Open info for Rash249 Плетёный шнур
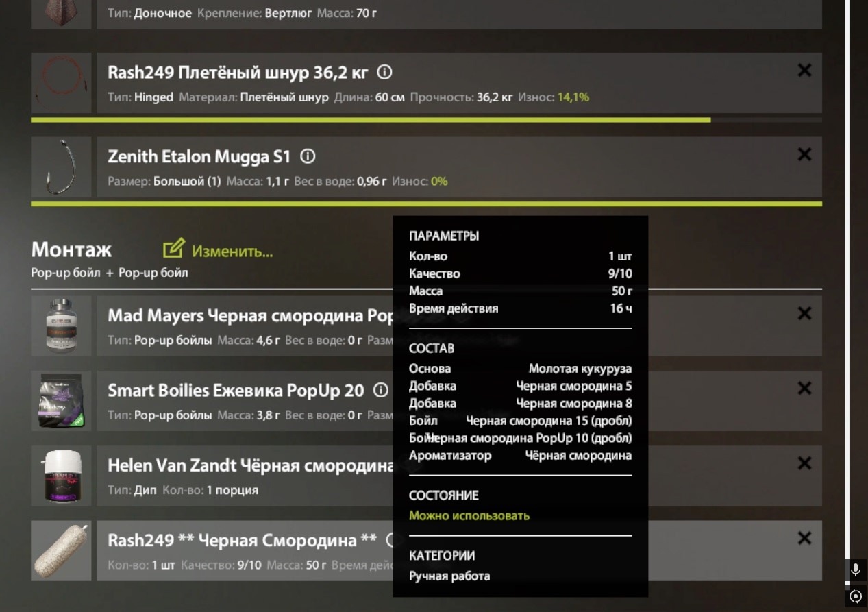This screenshot has width=868, height=612. [x=385, y=72]
